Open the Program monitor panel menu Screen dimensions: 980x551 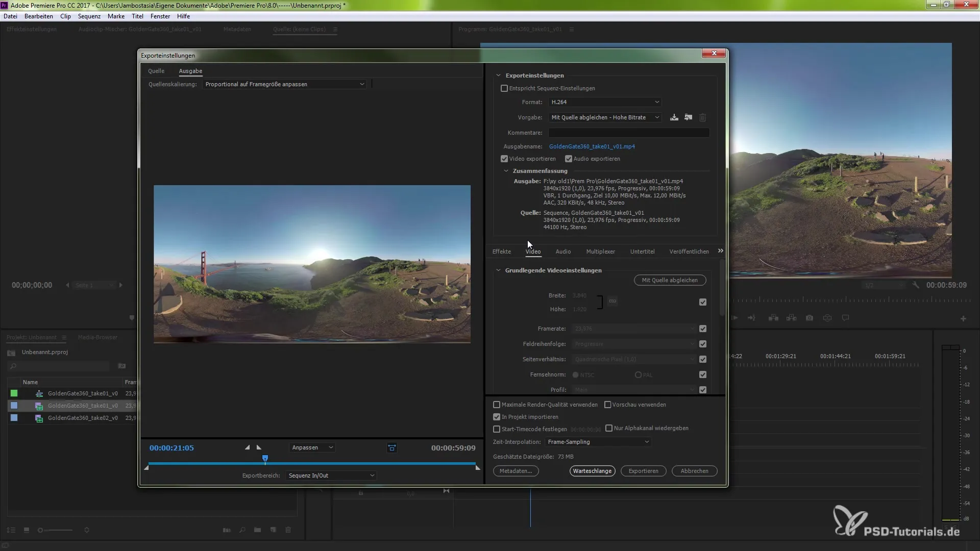pyautogui.click(x=572, y=29)
